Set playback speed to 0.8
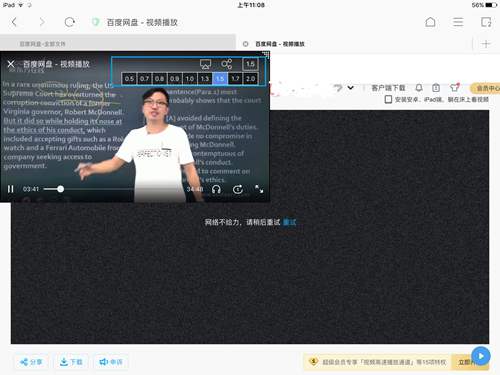 click(159, 79)
